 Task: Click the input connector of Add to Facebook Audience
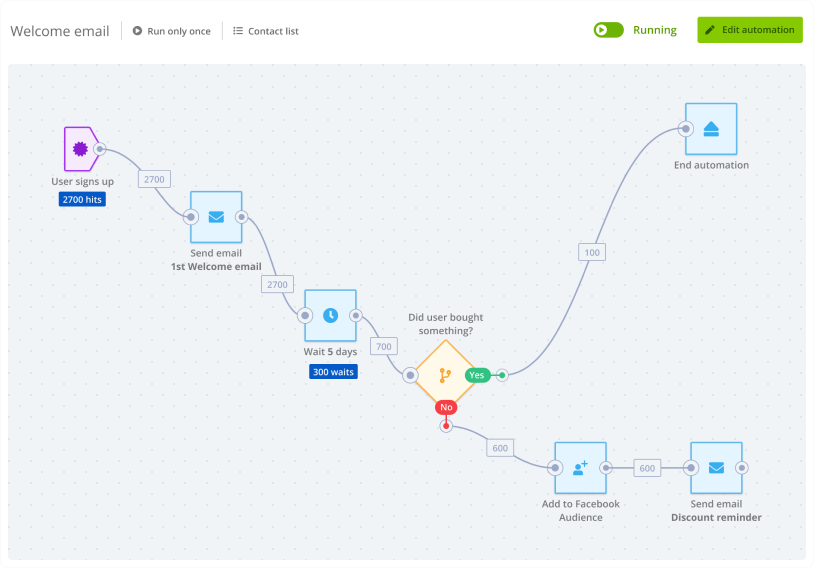555,468
